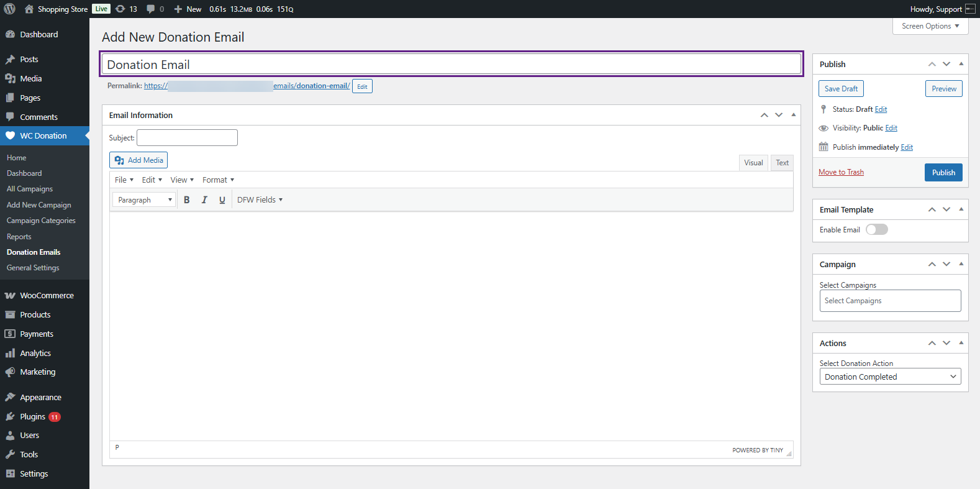The image size is (980, 489).
Task: Click the Bold formatting icon
Action: [x=186, y=200]
